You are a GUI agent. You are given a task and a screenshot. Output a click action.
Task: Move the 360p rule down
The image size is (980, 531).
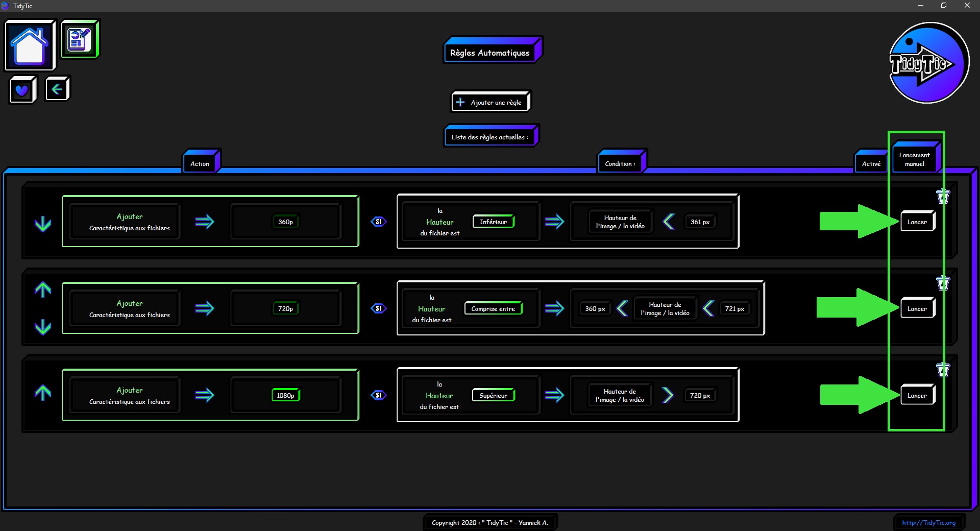(43, 224)
